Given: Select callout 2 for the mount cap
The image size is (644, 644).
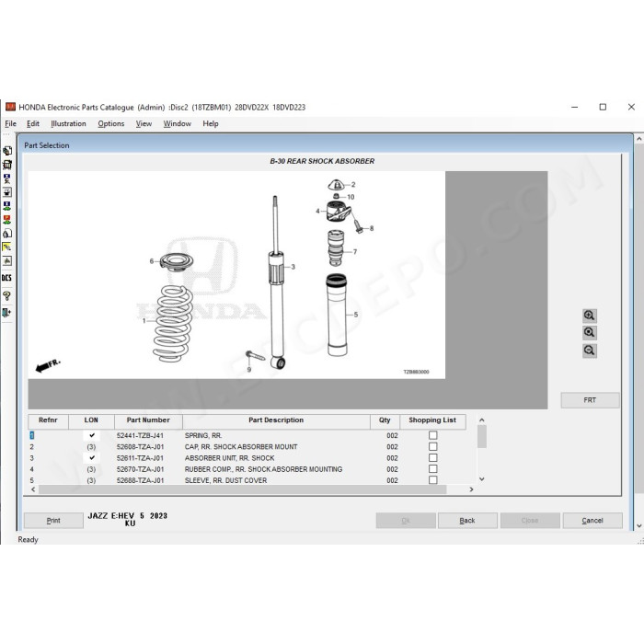Looking at the screenshot, I should coord(353,184).
